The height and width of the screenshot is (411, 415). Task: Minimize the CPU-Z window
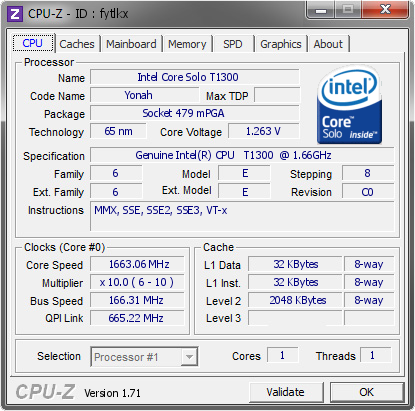321,10
